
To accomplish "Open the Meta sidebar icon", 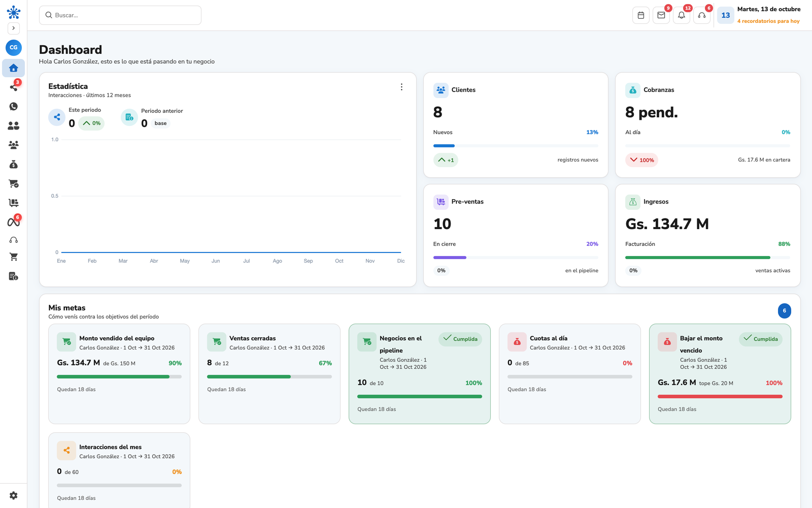I will (x=14, y=222).
